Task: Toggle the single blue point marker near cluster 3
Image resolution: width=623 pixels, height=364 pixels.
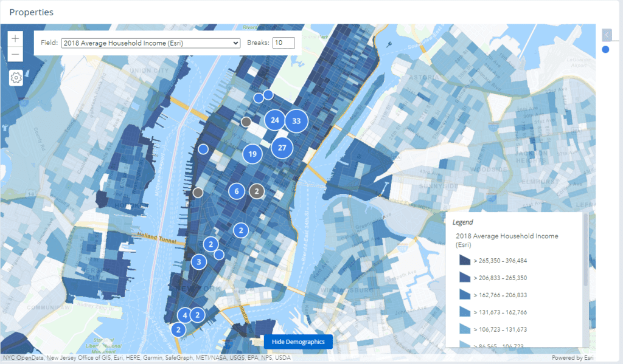Action: (219, 256)
